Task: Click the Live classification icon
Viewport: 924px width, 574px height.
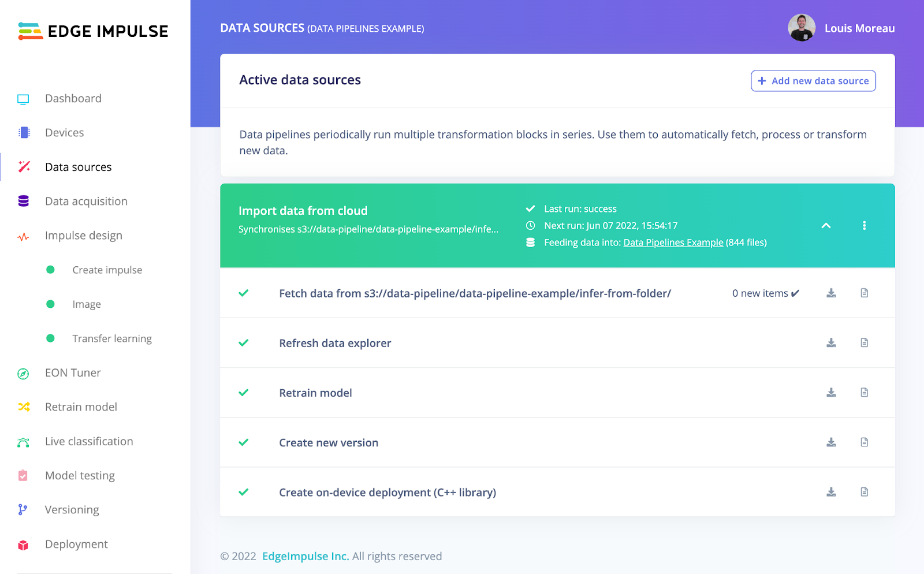Action: [x=23, y=442]
